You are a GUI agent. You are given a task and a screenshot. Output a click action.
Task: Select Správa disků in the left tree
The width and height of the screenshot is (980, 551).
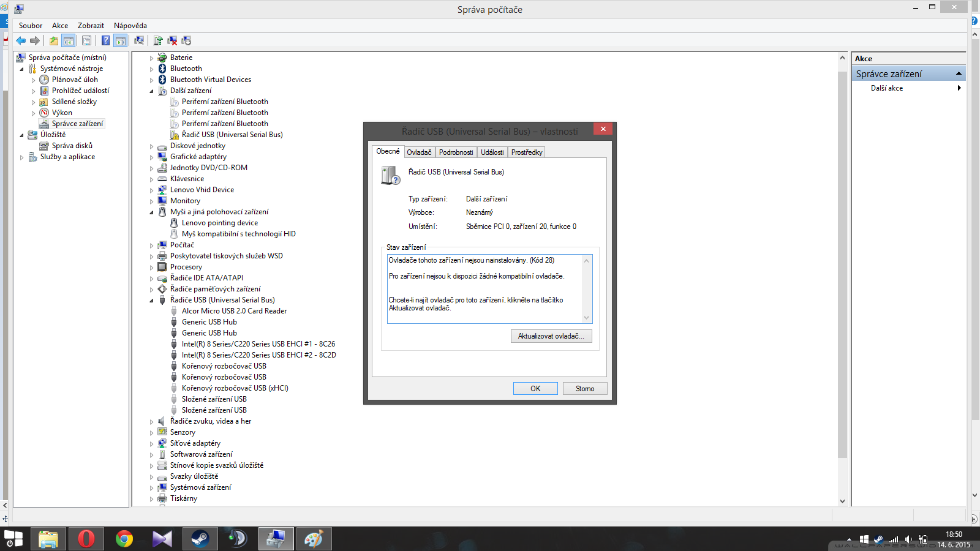tap(72, 146)
